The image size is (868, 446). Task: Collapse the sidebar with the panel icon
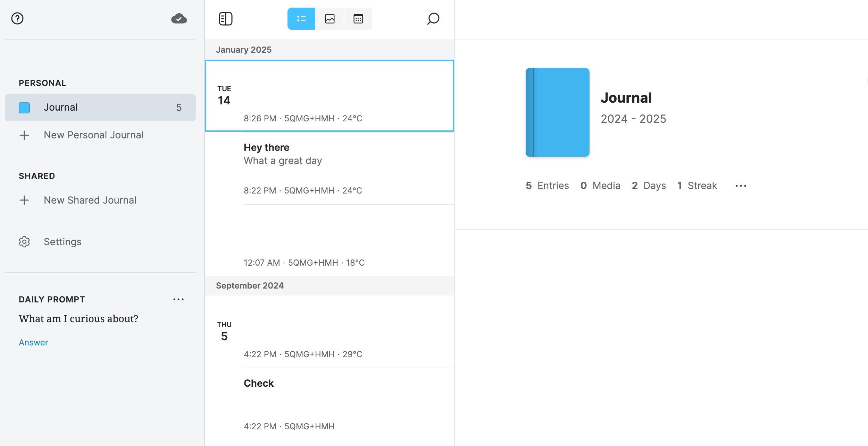coord(225,18)
